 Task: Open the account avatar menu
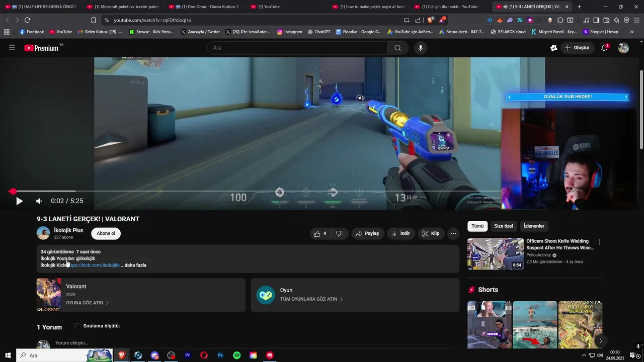tap(623, 48)
